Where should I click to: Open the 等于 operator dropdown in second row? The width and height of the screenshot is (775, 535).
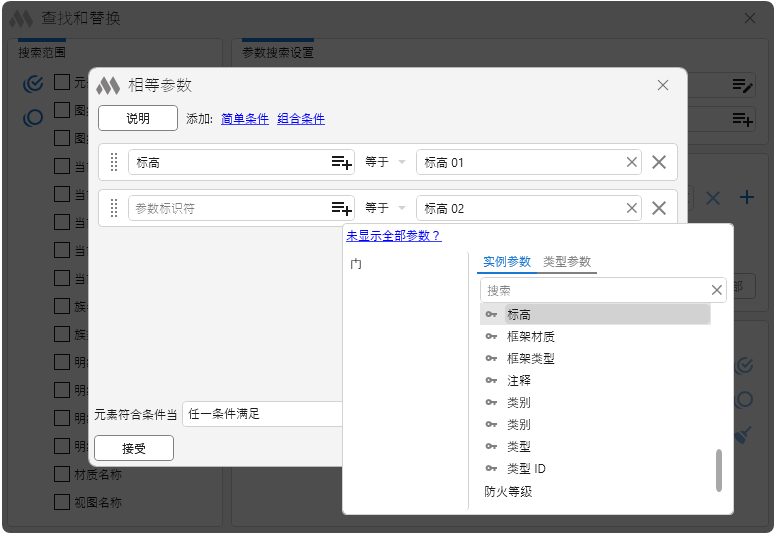(385, 208)
